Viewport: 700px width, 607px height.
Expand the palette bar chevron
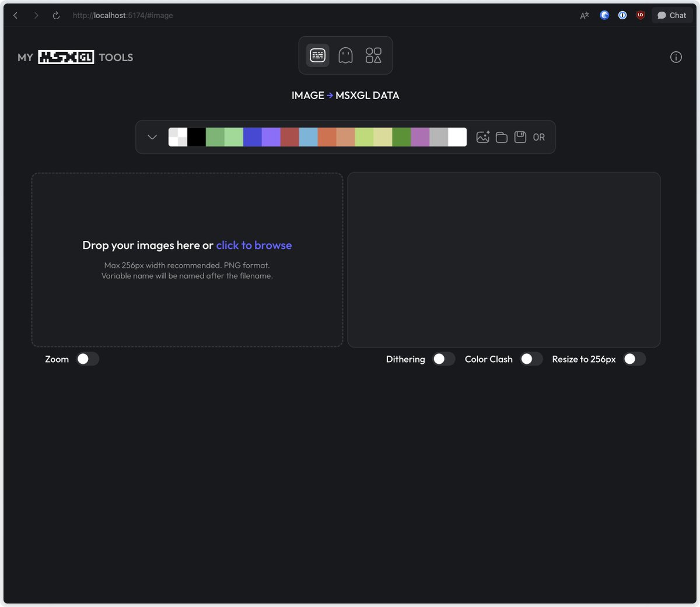pyautogui.click(x=152, y=137)
